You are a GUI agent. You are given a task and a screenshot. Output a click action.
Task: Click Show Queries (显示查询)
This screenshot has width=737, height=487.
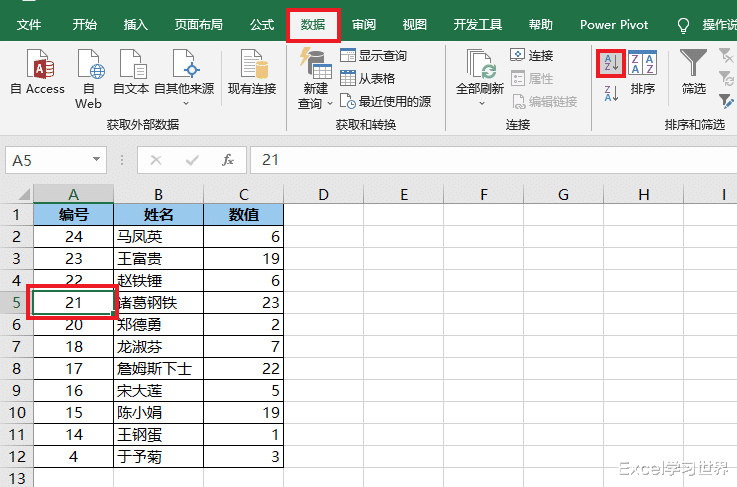coord(374,55)
